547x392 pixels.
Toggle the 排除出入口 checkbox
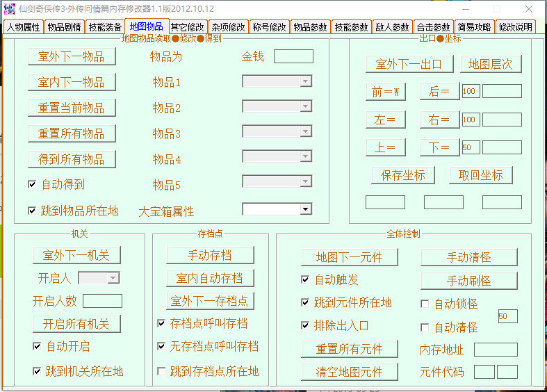tap(305, 325)
